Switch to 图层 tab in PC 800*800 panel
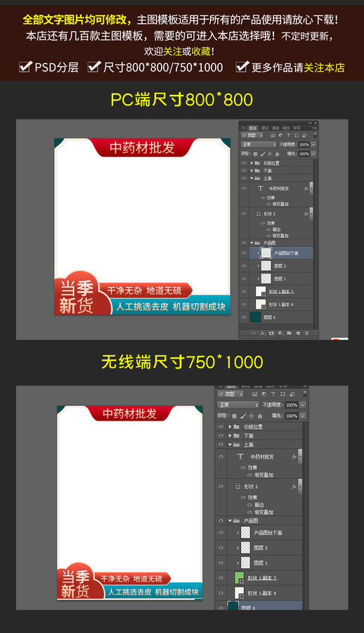The image size is (364, 633). tap(252, 128)
